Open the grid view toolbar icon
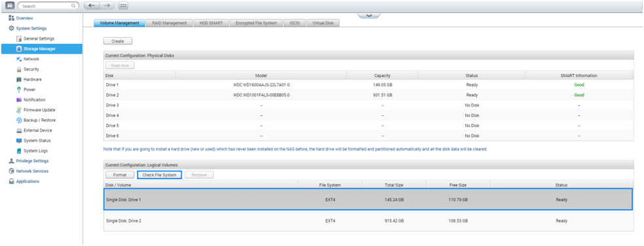Viewport: 644px width, 246px height. (123, 6)
